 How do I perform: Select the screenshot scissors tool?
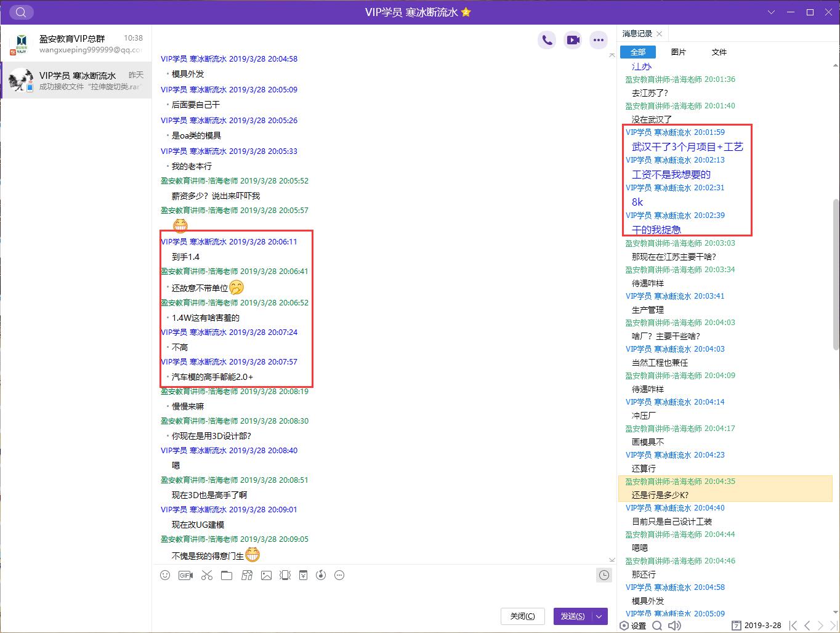(x=206, y=575)
